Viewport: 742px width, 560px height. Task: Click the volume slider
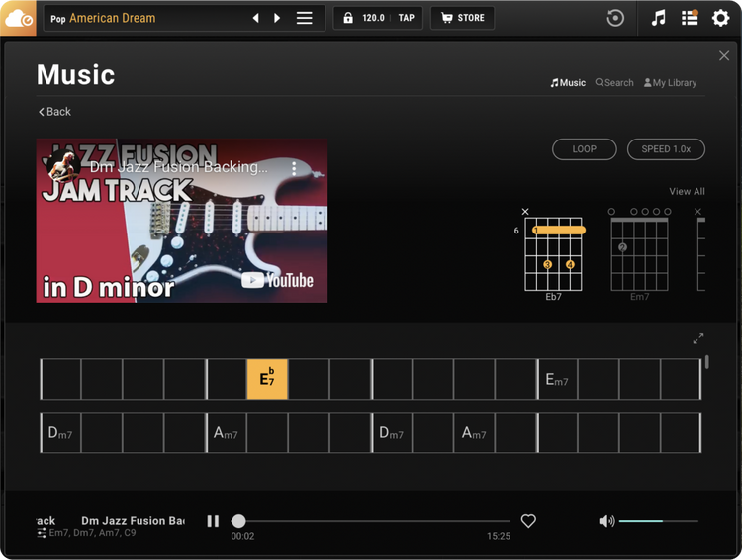tap(658, 521)
